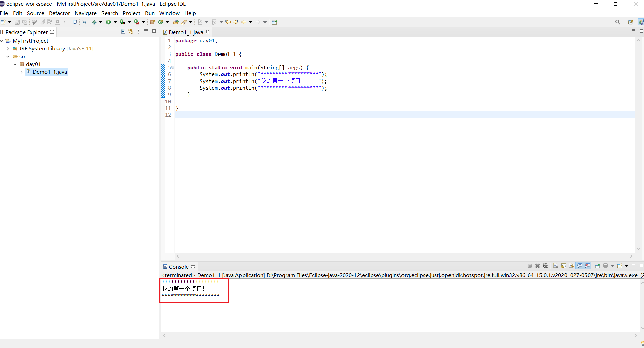Open the Debug dropdown arrow

point(101,22)
